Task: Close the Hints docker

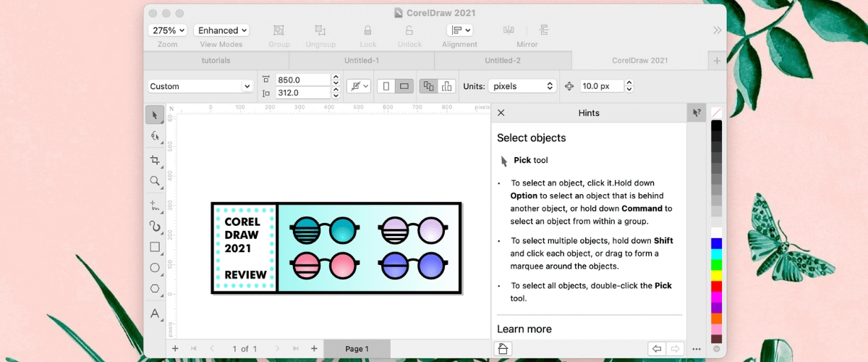Action: pos(501,113)
